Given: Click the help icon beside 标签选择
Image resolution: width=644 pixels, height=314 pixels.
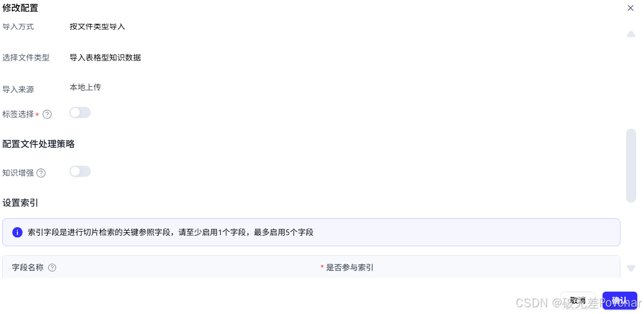Looking at the screenshot, I should coord(47,114).
